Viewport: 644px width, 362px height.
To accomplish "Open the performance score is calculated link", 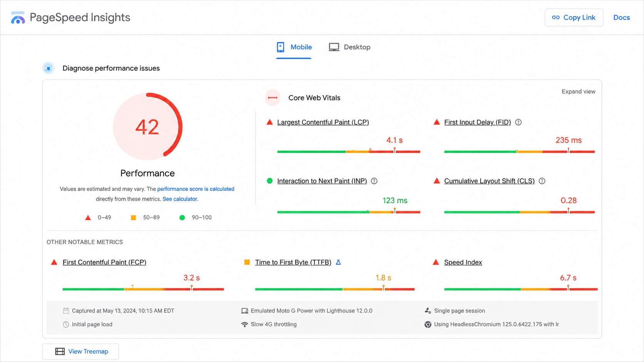I will (x=196, y=189).
